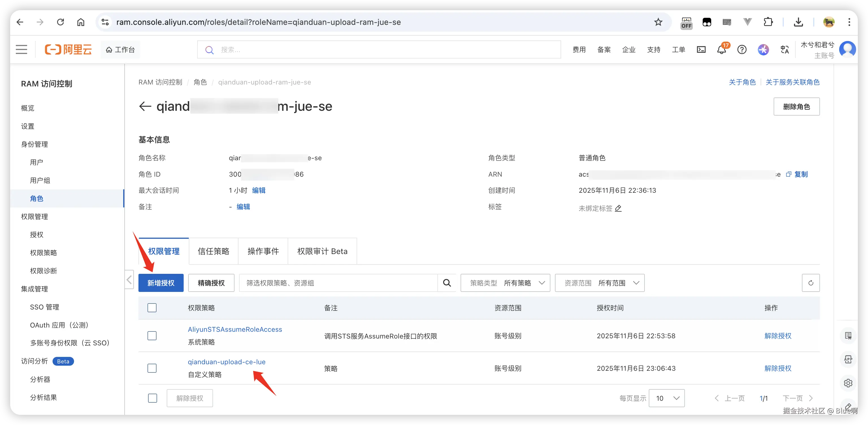The image size is (868, 425).
Task: Open the hamburger menu beside Aliyun logo
Action: (21, 49)
